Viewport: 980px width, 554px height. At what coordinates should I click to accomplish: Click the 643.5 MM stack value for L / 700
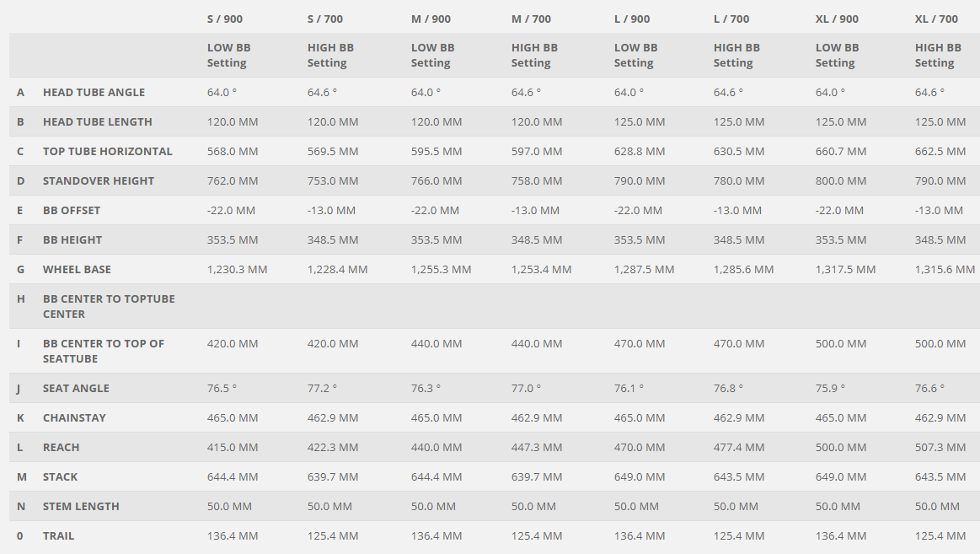coord(739,476)
